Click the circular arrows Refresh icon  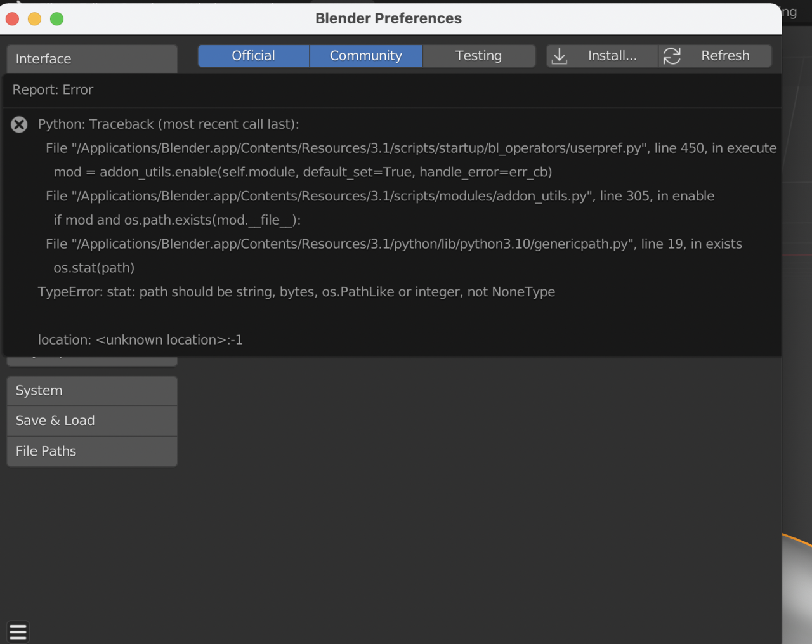point(672,56)
